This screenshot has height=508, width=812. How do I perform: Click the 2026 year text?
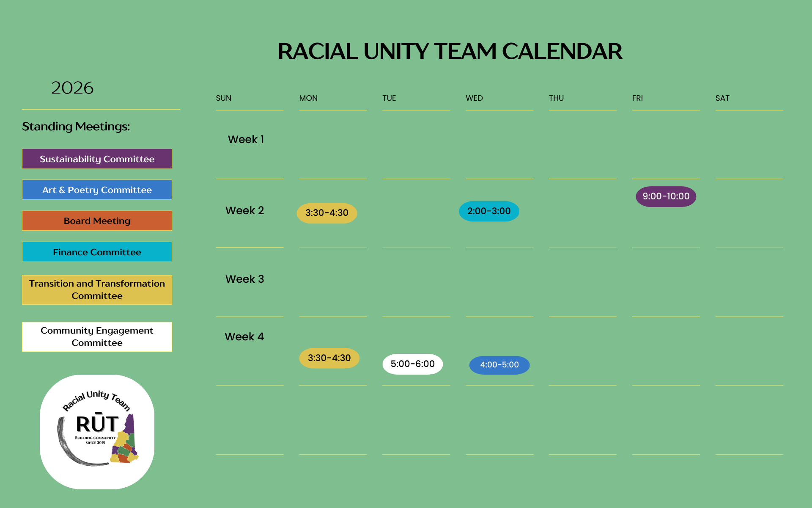tap(72, 88)
